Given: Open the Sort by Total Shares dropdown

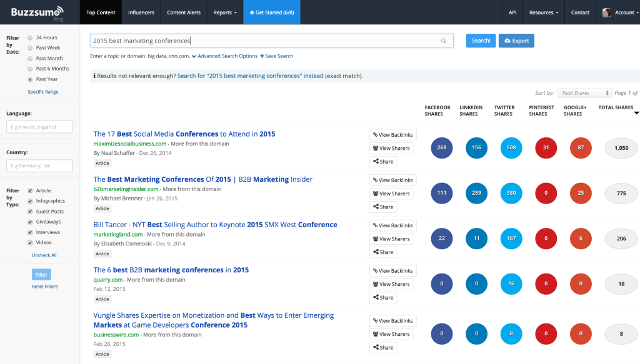Looking at the screenshot, I should pyautogui.click(x=584, y=93).
